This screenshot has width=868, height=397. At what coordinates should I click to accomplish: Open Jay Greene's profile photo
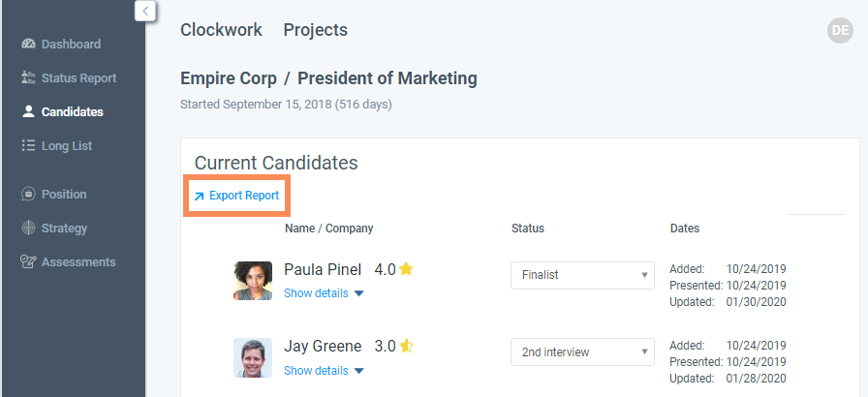[x=253, y=357]
